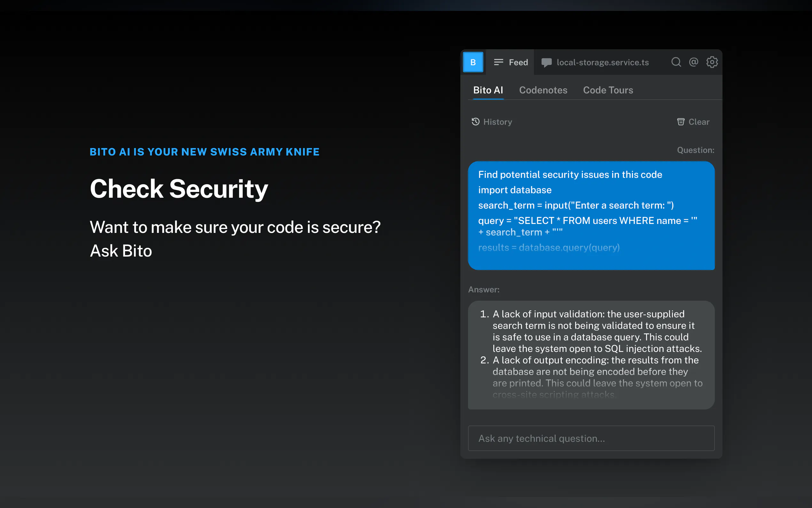The width and height of the screenshot is (812, 508).
Task: Open settings via the gear icon
Action: point(712,62)
